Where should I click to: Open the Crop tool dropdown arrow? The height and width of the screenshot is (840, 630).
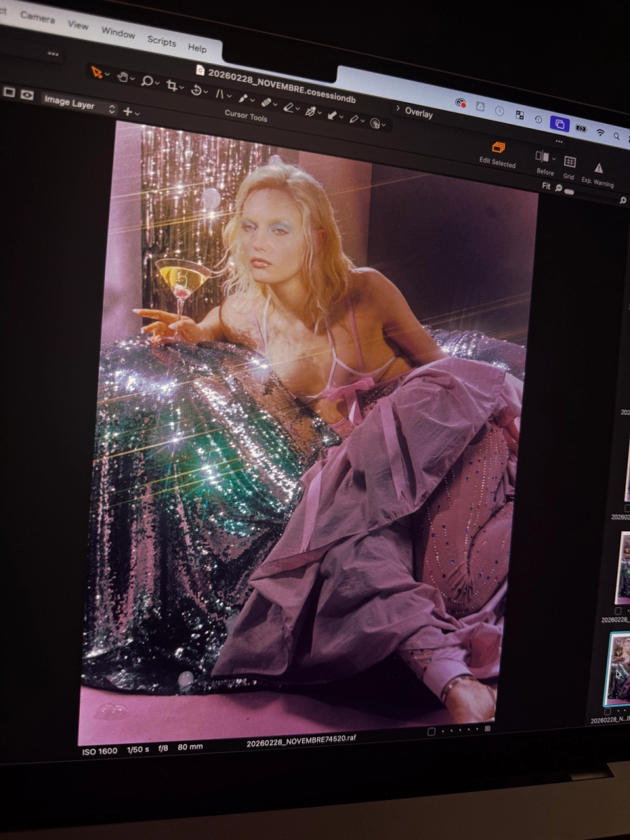(x=182, y=87)
